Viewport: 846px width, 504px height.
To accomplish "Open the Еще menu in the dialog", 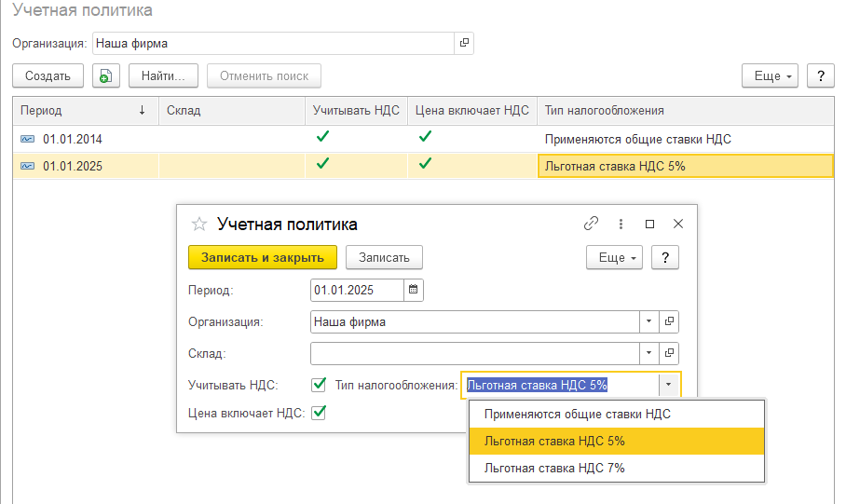I will tap(614, 257).
